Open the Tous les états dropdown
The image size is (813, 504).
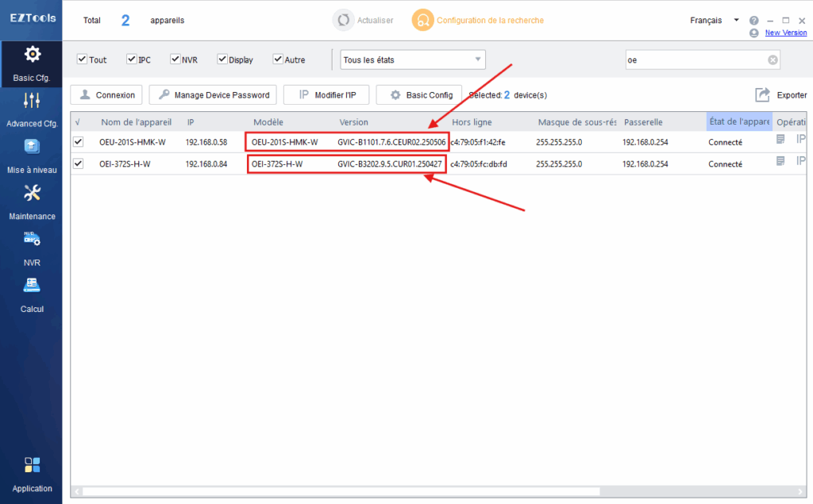(x=413, y=60)
